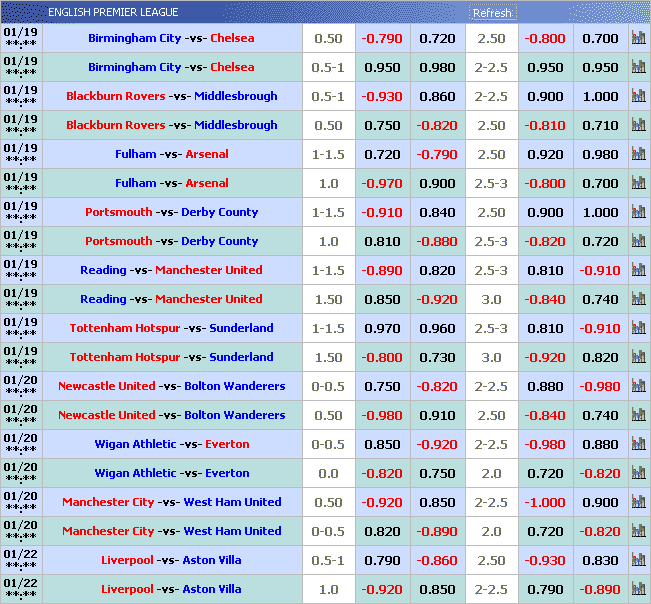
Task: Click 1.000 odds in first Portsmouth row
Action: coord(600,213)
